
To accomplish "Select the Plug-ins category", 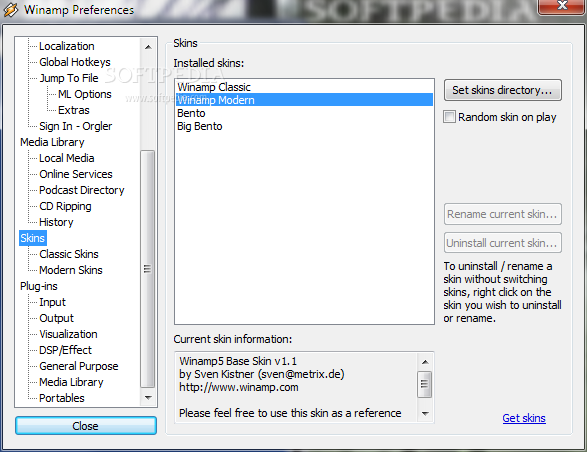I will [39, 286].
